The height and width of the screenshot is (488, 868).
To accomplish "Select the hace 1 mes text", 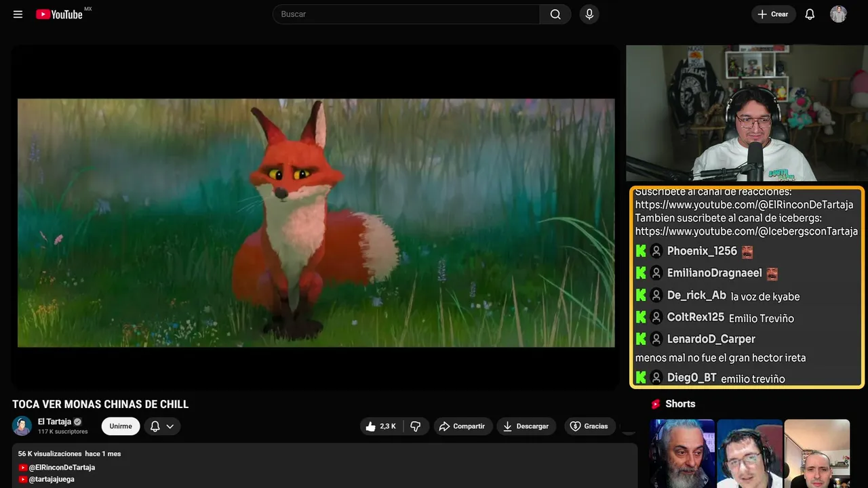I will point(103,453).
